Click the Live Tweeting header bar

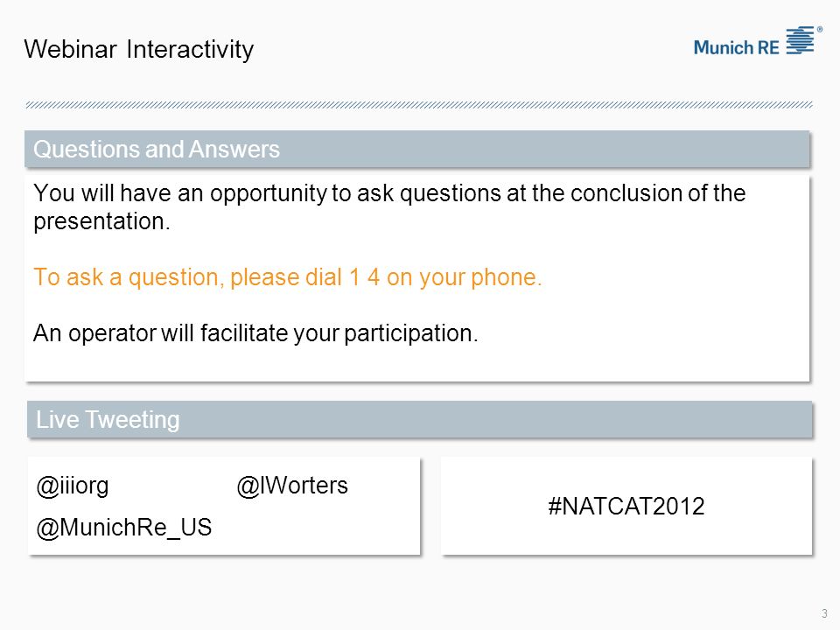pyautogui.click(x=419, y=419)
